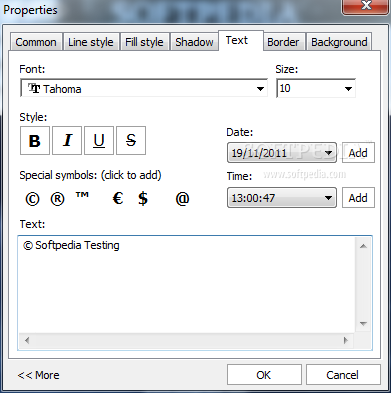Insert the TM trademark symbol

tap(82, 196)
